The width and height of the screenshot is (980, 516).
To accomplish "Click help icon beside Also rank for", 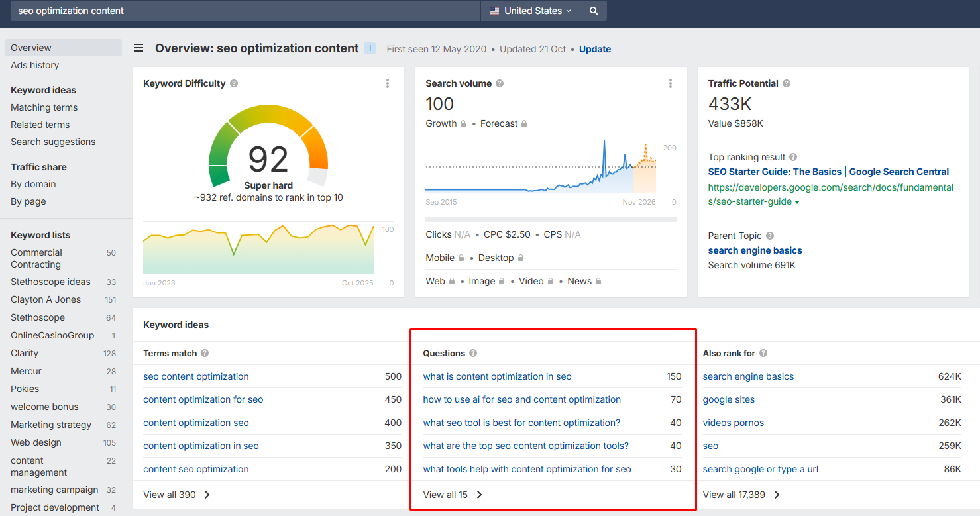I will 763,353.
